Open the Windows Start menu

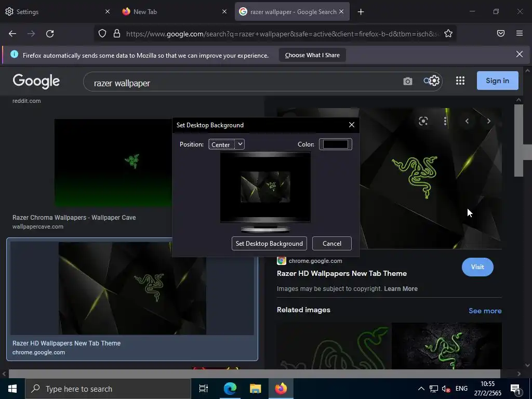point(12,389)
